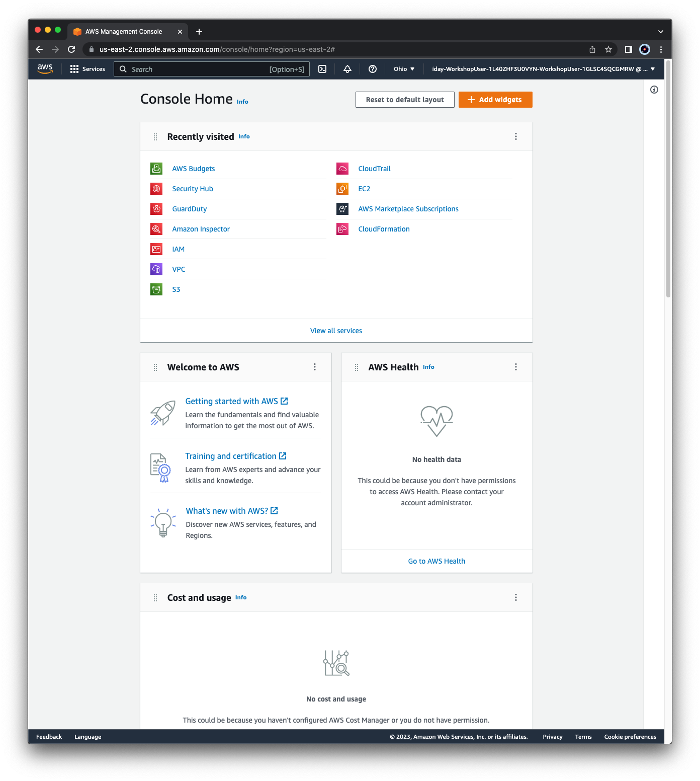Open the Recently visited Info link

pyautogui.click(x=244, y=136)
